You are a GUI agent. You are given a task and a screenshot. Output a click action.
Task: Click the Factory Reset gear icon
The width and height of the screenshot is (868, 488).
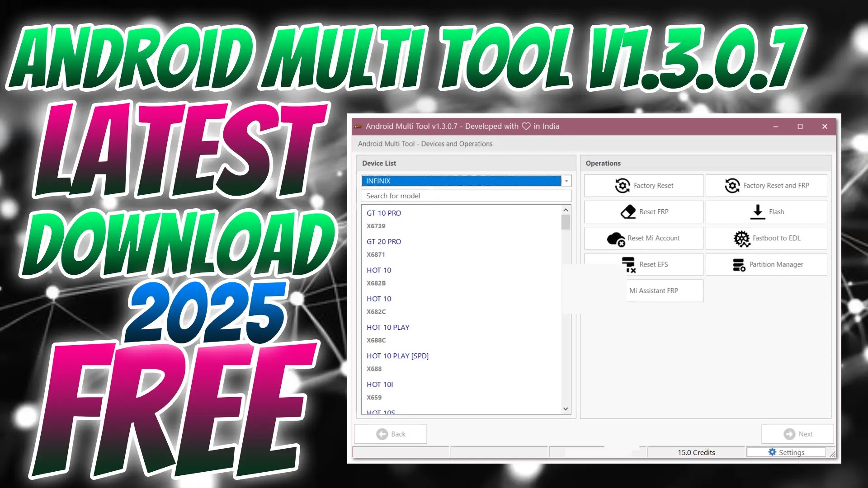(622, 186)
